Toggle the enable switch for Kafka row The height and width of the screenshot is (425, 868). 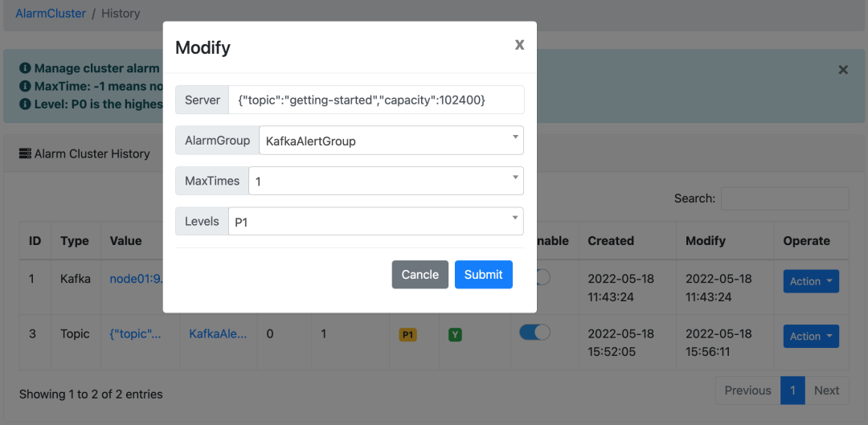542,277
